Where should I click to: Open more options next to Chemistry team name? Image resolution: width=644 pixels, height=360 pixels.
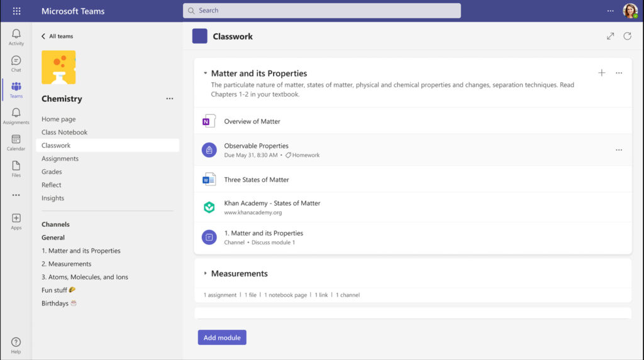pyautogui.click(x=169, y=99)
